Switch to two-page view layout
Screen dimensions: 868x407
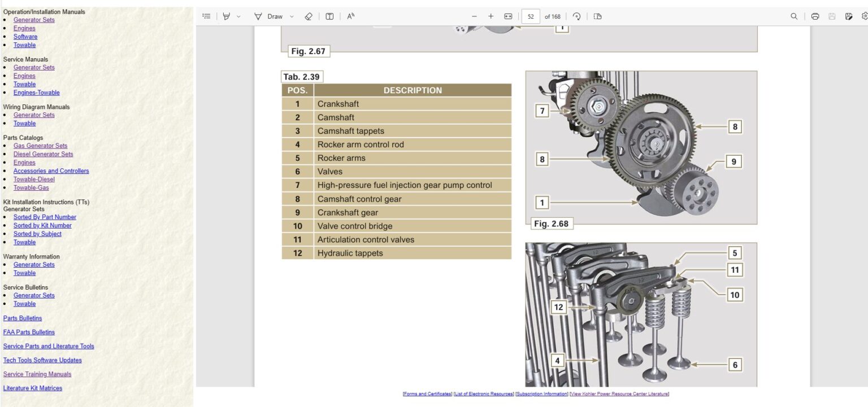pos(596,16)
